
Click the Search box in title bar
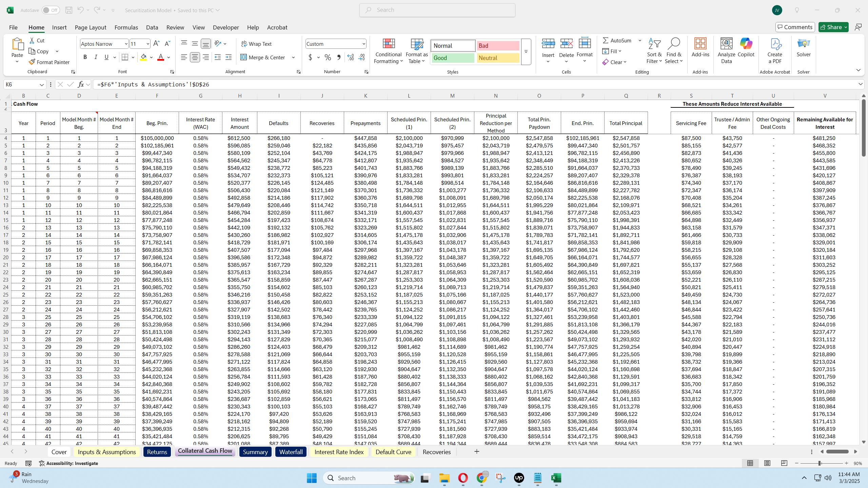tap(437, 10)
